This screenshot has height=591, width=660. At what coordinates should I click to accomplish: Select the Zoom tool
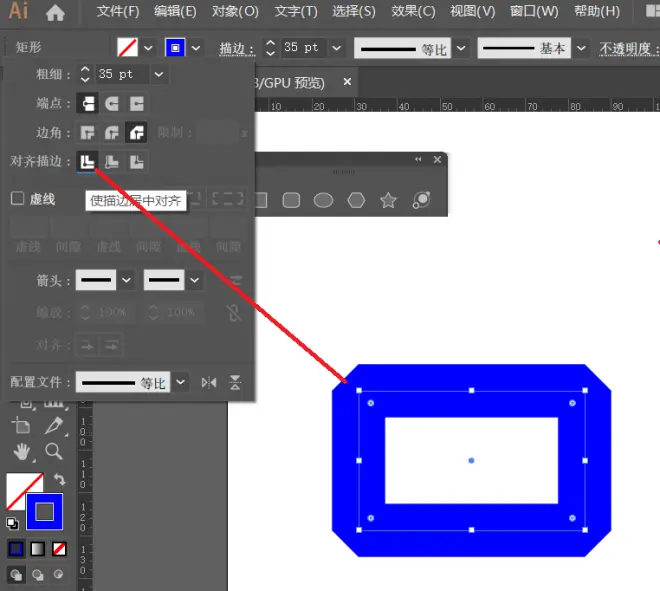point(54,451)
